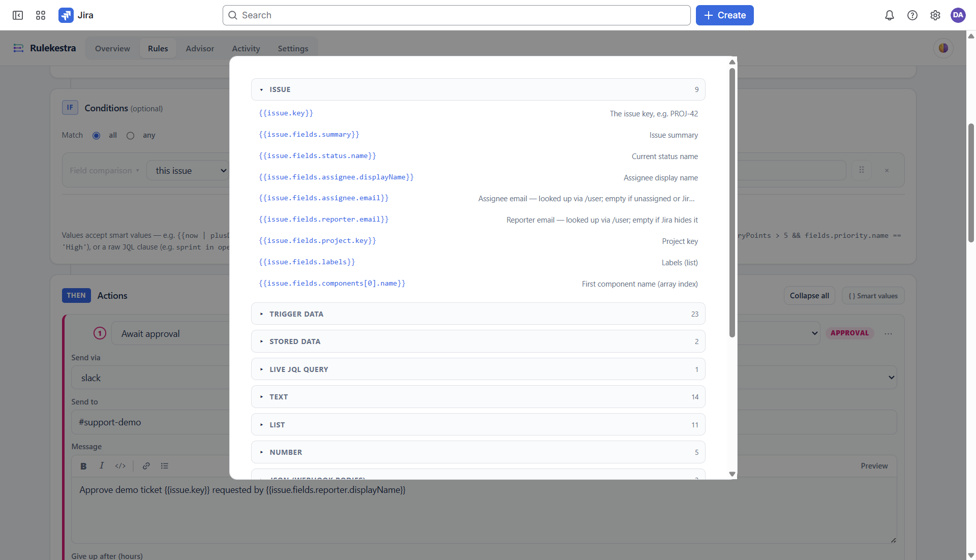
Task: Open the app switcher grid icon
Action: [x=41, y=15]
